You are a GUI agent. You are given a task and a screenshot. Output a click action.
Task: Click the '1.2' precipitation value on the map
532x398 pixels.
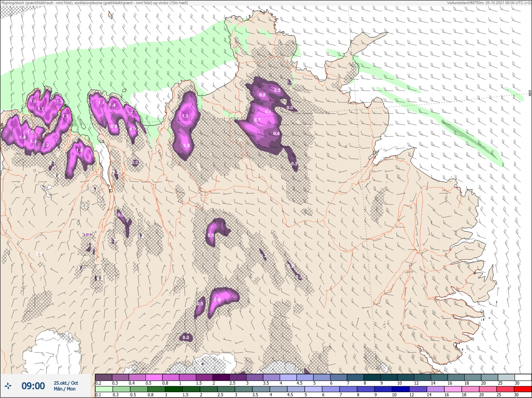point(46,145)
